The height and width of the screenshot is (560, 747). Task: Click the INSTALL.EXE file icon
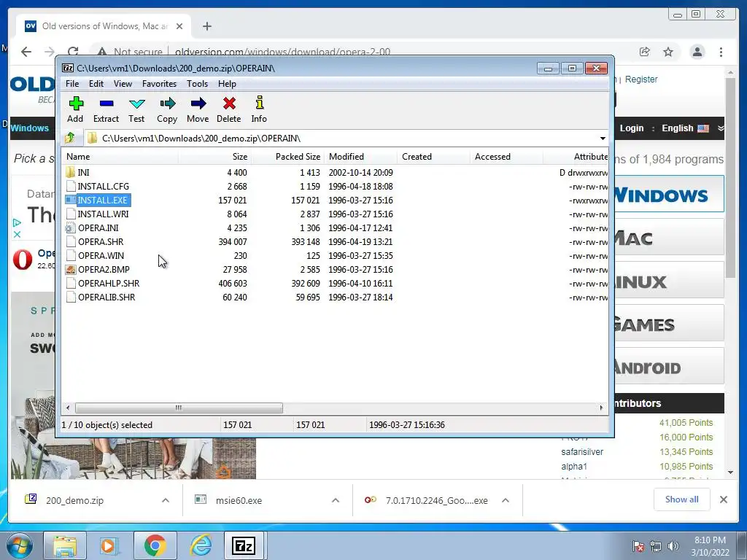[x=71, y=201]
